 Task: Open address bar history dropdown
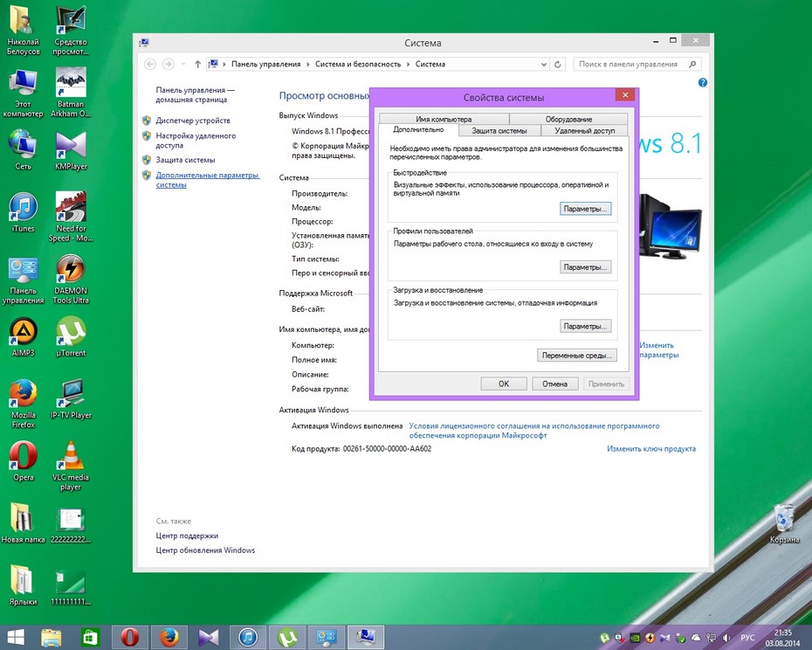[544, 65]
